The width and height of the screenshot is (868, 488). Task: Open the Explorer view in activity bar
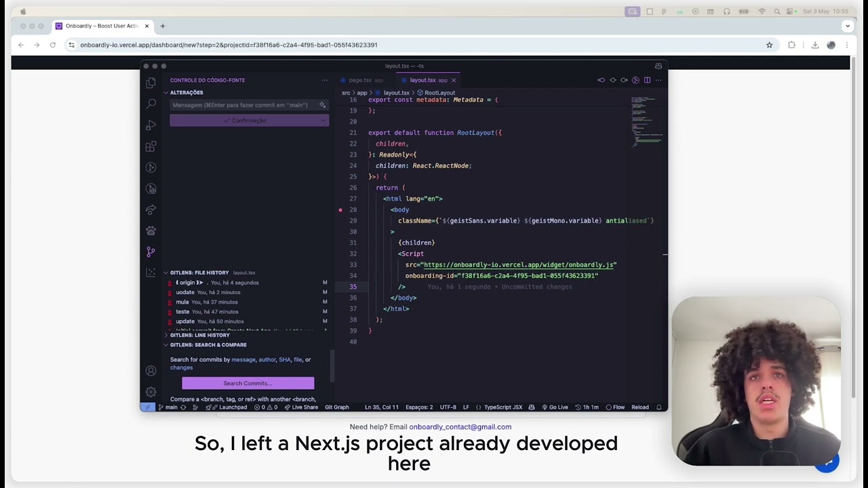pyautogui.click(x=151, y=83)
